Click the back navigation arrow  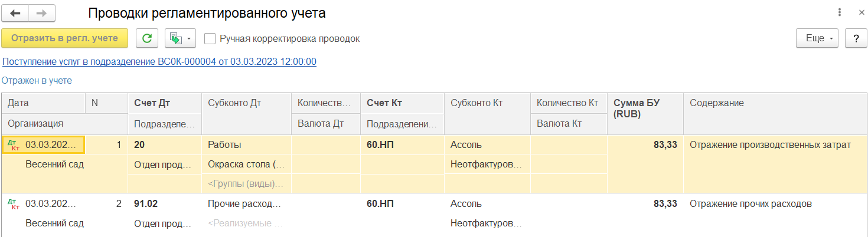click(15, 13)
